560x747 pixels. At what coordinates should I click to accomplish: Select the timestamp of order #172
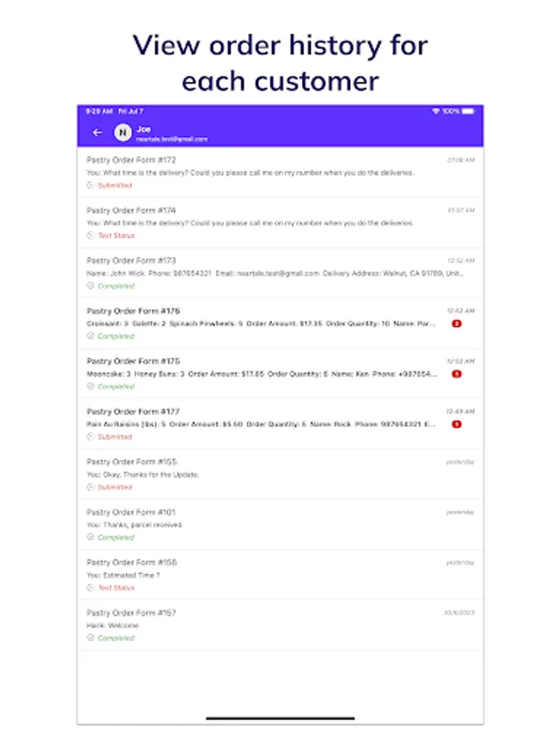coord(460,160)
